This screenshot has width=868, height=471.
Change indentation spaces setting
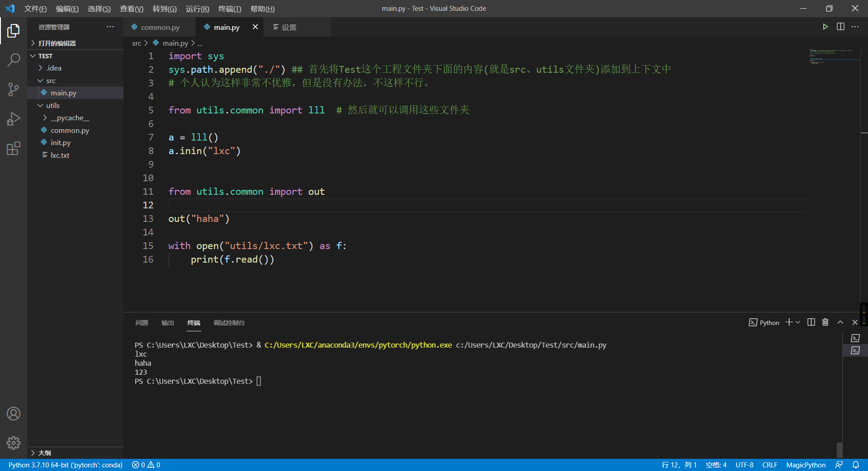[x=716, y=465]
